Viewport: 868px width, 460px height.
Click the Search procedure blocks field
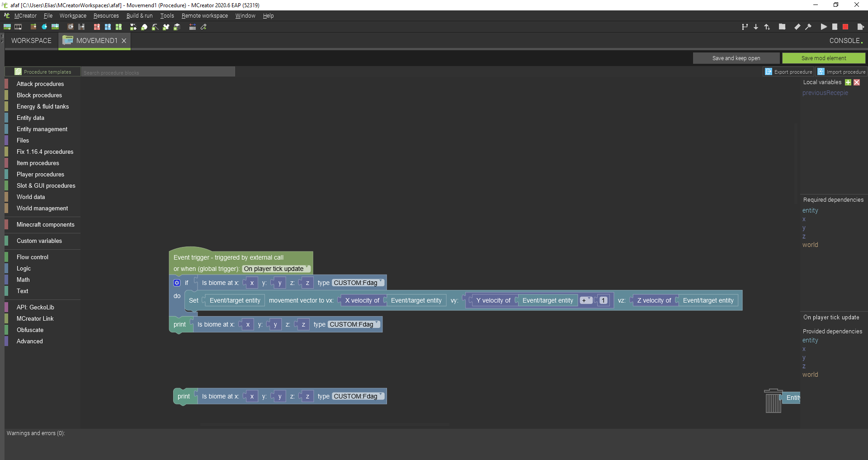(158, 72)
